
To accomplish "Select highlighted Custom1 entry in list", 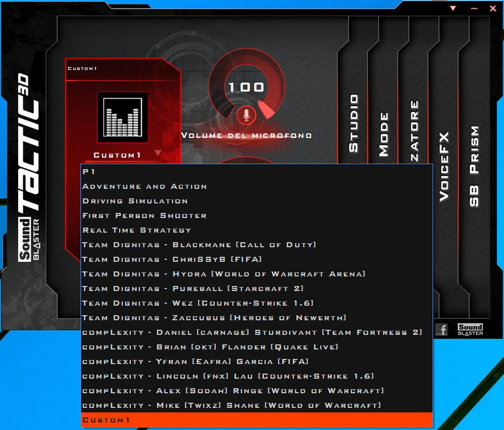I will coord(257,420).
